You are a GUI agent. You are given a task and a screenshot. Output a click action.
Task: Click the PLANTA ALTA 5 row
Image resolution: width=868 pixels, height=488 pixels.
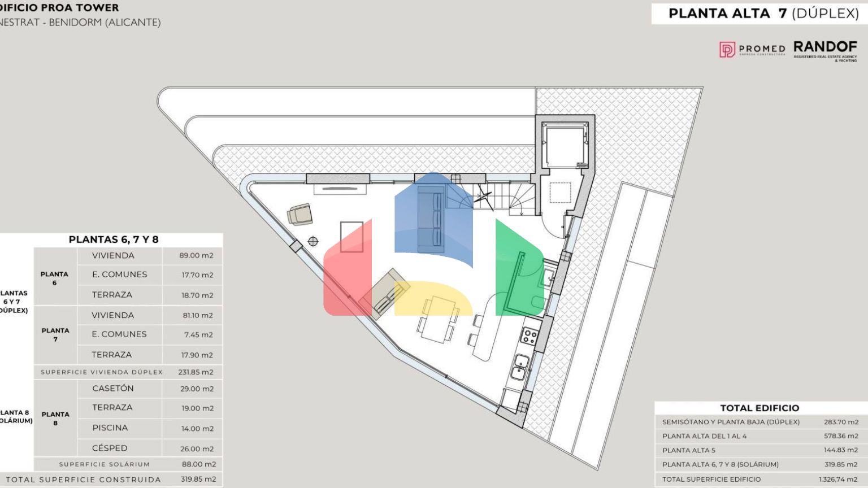(x=759, y=450)
